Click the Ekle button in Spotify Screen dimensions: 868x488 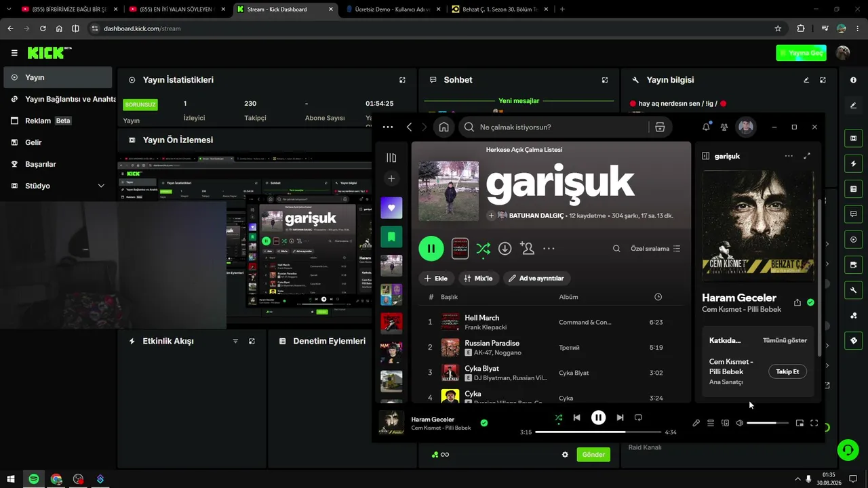click(x=435, y=278)
